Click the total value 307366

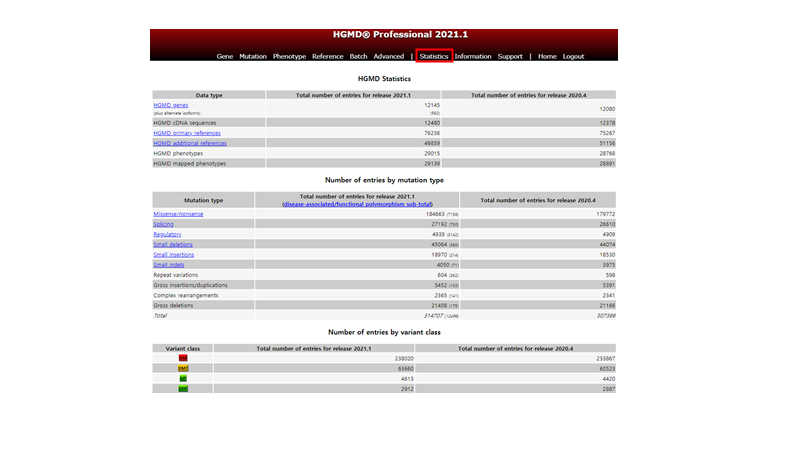tap(606, 316)
